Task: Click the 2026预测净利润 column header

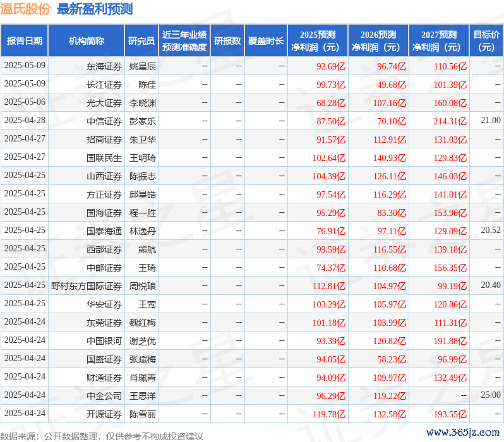Action: pyautogui.click(x=378, y=41)
